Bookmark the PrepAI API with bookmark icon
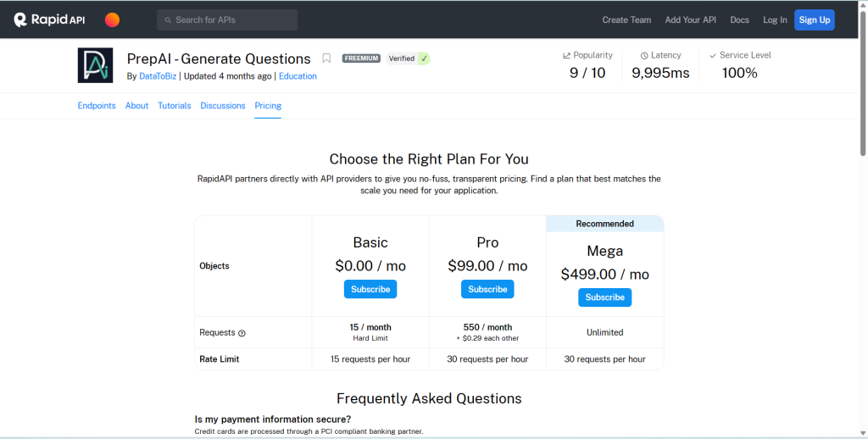The image size is (868, 439). [326, 58]
